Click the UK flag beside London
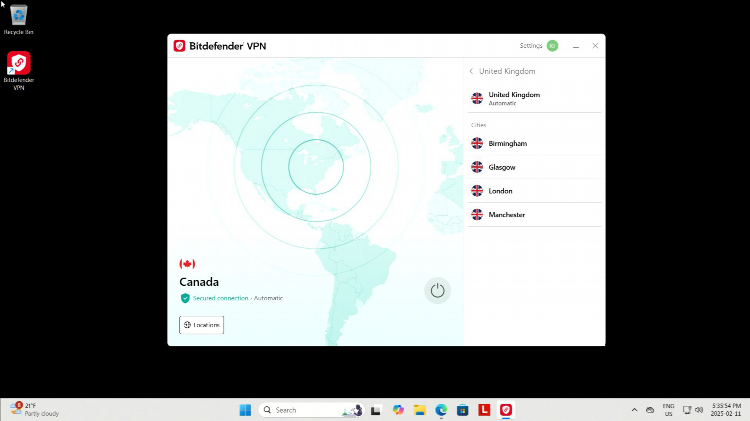 coord(477,191)
